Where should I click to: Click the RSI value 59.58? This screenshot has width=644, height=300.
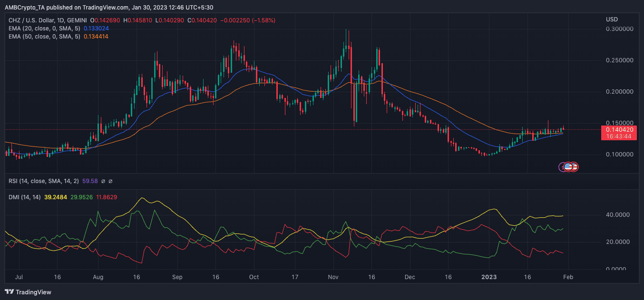coord(90,181)
